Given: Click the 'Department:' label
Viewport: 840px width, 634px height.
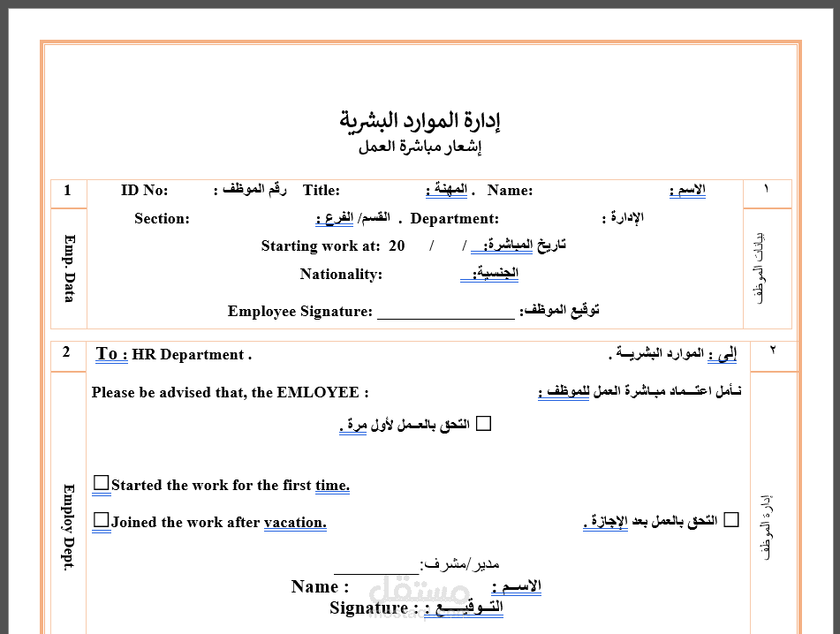Looking at the screenshot, I should pos(454,218).
